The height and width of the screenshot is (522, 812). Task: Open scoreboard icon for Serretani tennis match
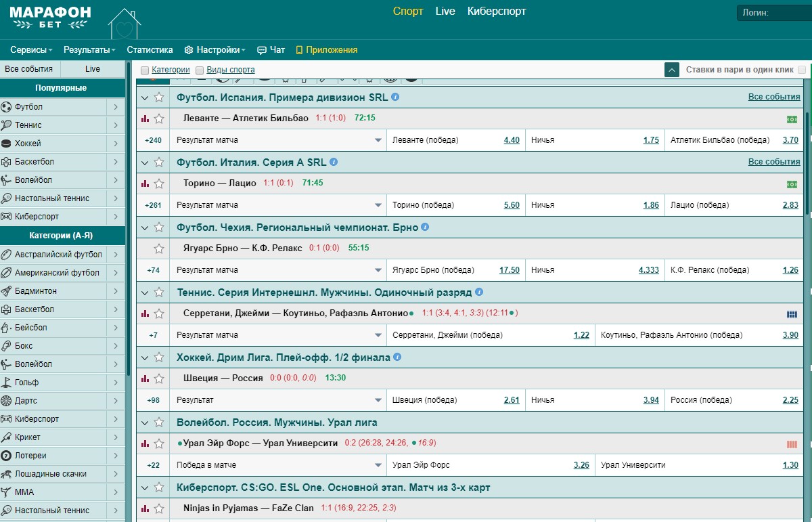point(792,314)
